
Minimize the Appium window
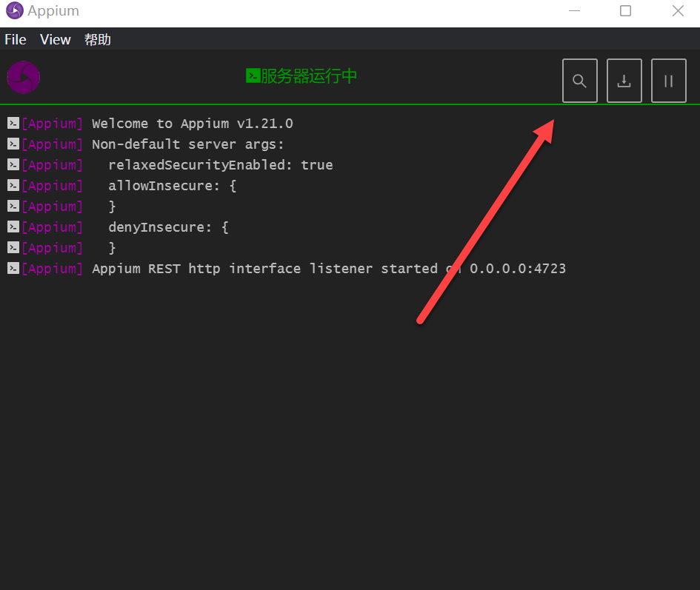click(x=573, y=11)
